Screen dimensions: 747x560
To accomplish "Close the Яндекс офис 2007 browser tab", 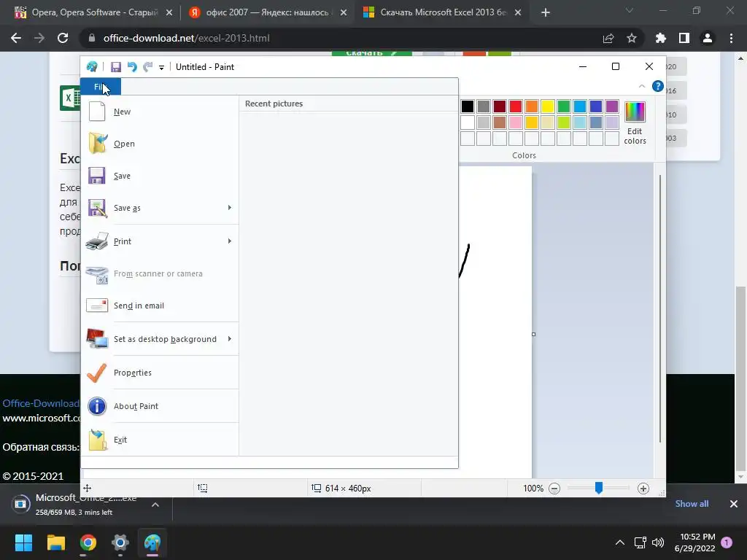I will 344,13.
